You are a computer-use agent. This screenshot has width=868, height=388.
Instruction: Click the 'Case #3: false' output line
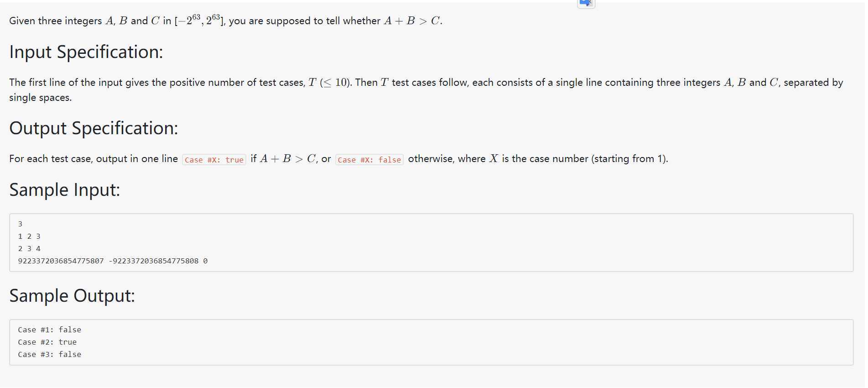pyautogui.click(x=50, y=354)
